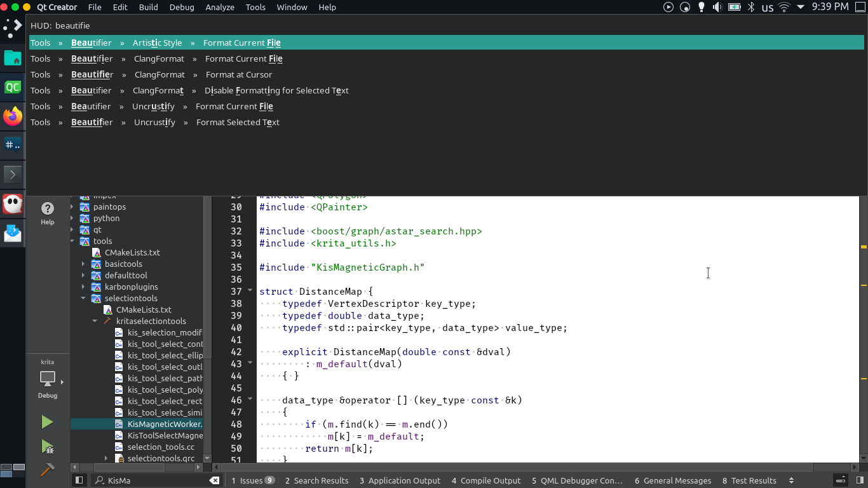
Task: Select Artistic Style Format Current File result
Action: click(447, 43)
